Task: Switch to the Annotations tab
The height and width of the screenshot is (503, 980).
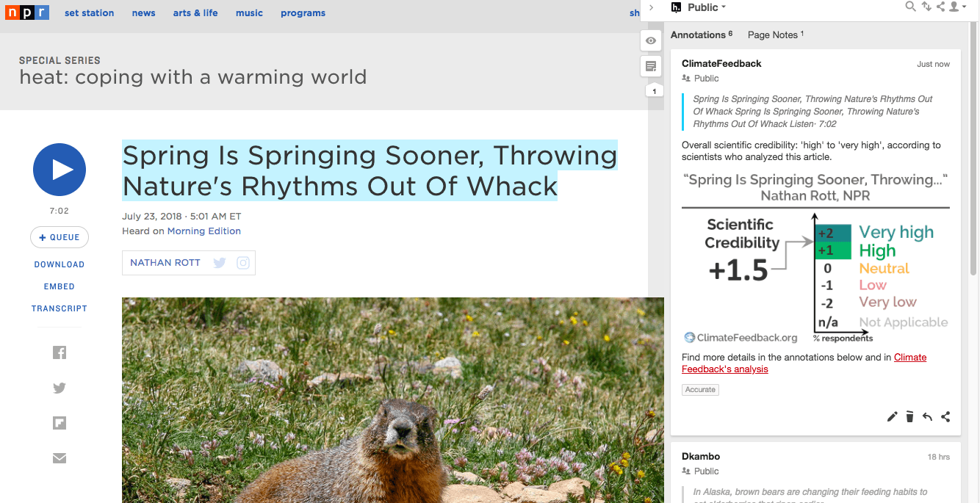Action: tap(702, 35)
